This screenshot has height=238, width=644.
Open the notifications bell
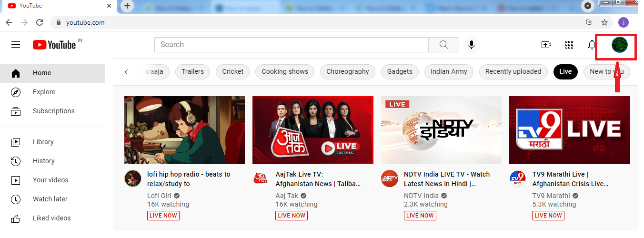[592, 45]
